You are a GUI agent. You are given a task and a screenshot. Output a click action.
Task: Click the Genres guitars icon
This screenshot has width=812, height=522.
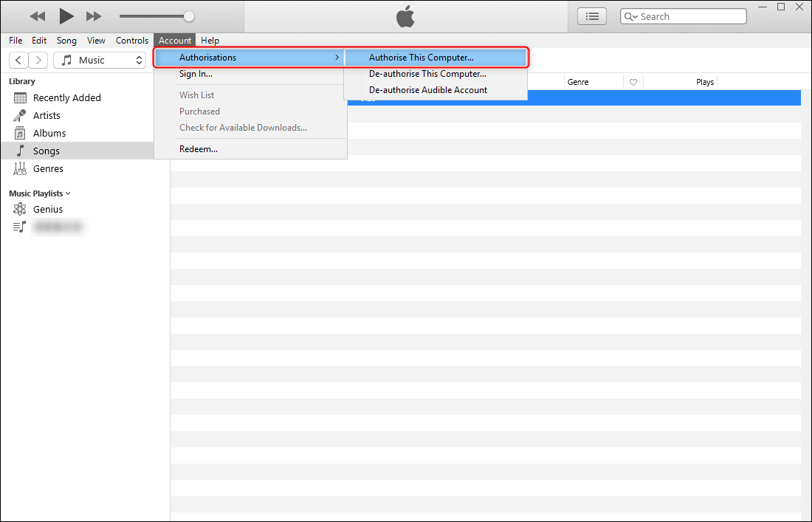[x=20, y=169]
